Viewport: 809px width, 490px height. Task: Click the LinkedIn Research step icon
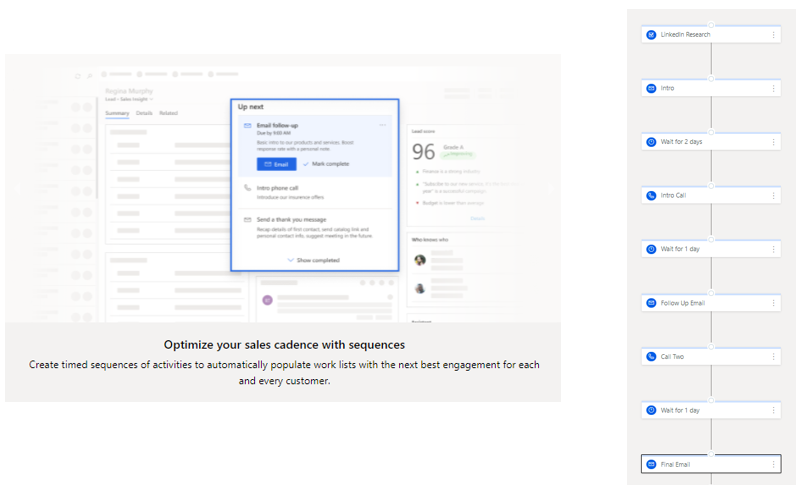point(651,34)
